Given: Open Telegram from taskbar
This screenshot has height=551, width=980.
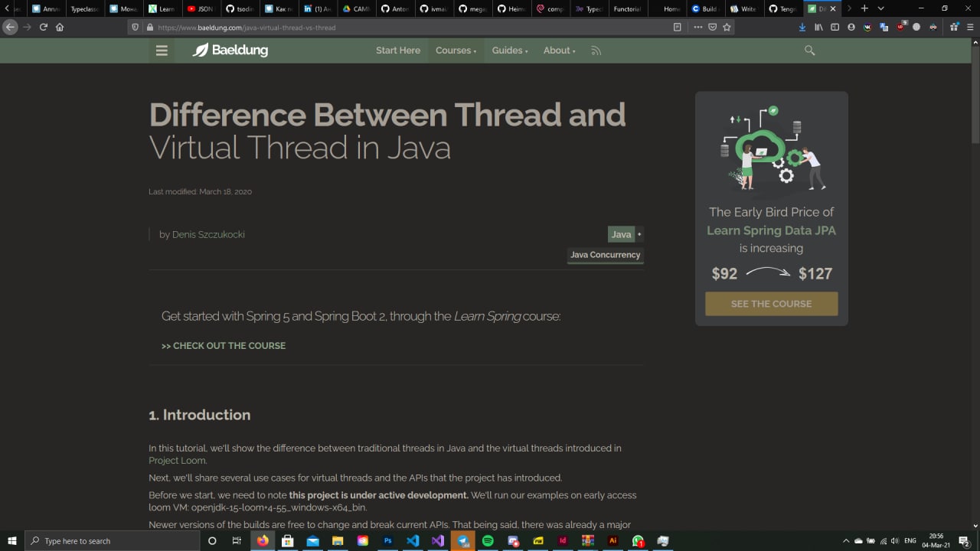Looking at the screenshot, I should click(x=462, y=541).
